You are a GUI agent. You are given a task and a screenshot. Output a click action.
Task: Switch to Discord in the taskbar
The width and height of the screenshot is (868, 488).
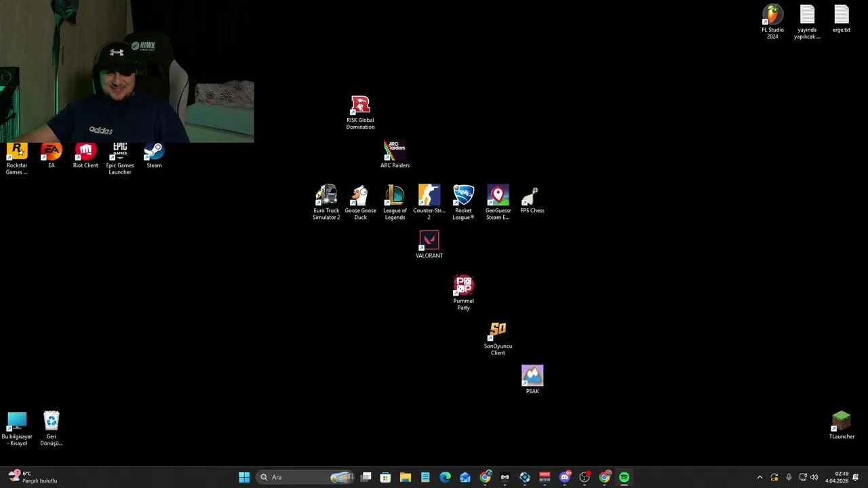[x=565, y=477]
